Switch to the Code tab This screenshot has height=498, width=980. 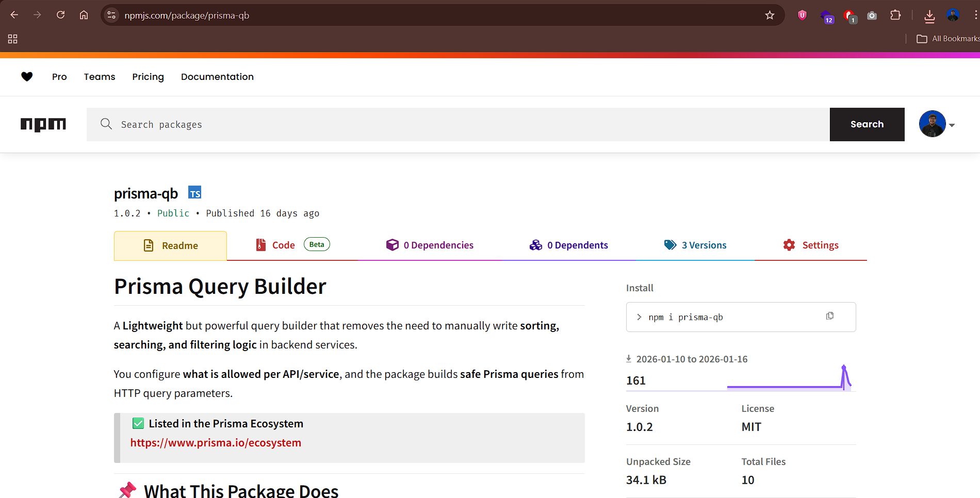292,245
